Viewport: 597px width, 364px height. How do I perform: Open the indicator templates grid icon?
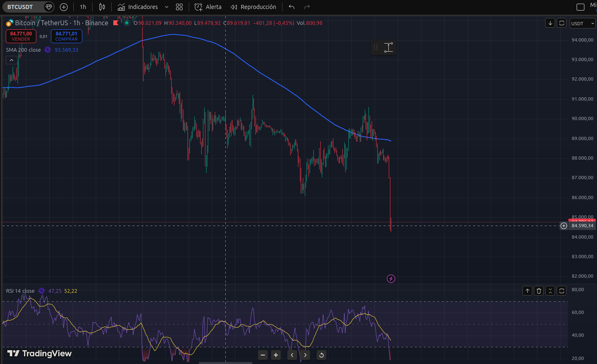point(179,7)
